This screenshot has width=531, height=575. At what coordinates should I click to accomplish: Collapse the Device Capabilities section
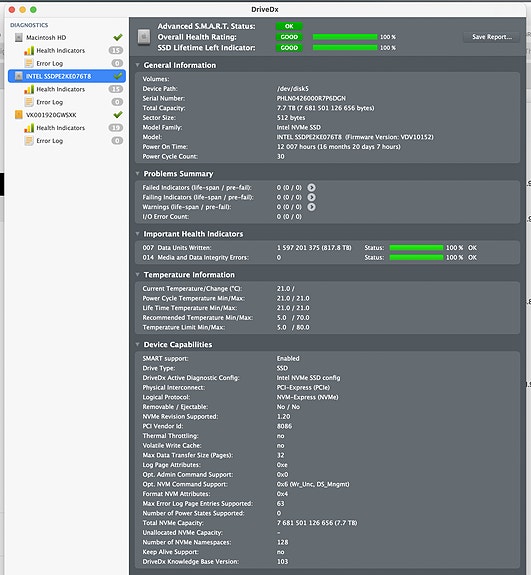click(x=138, y=344)
